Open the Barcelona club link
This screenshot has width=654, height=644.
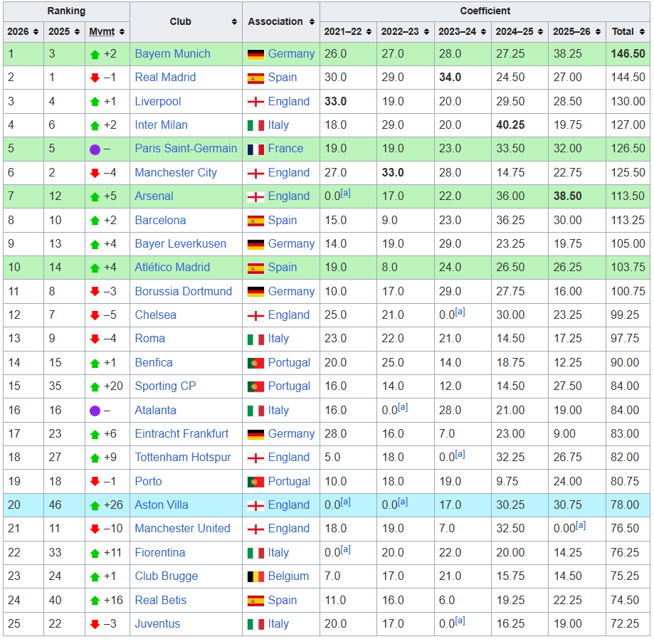pyautogui.click(x=160, y=220)
